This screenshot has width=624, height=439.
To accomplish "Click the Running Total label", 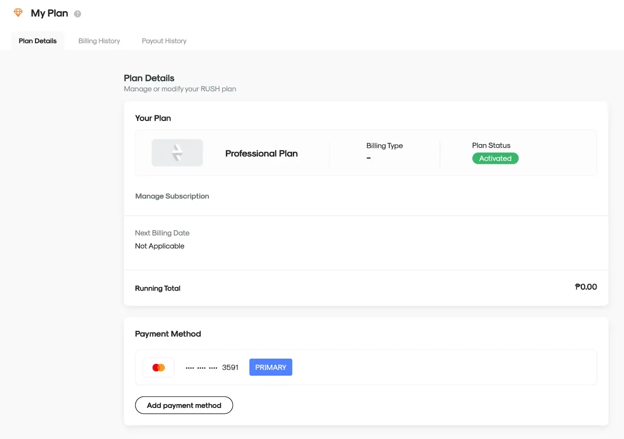I will [x=158, y=288].
